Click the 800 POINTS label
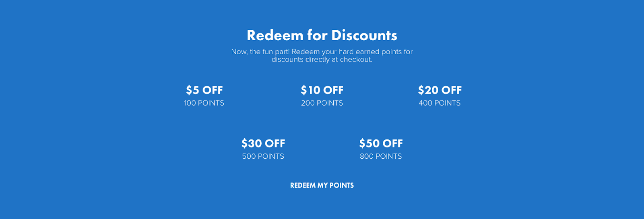Image resolution: width=644 pixels, height=219 pixels. pyautogui.click(x=381, y=156)
